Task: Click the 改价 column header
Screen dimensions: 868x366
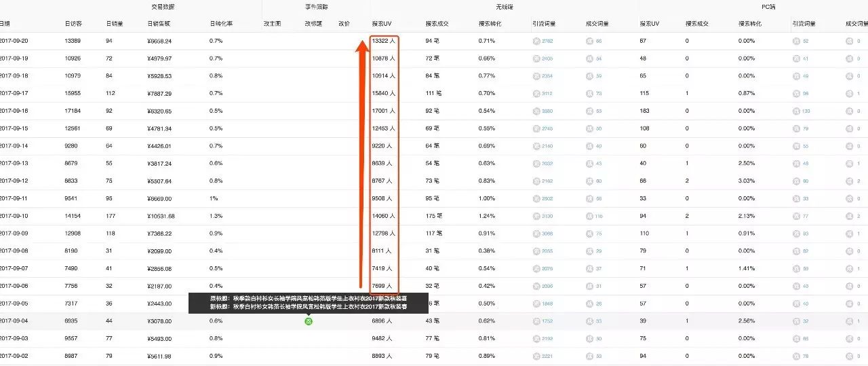Action: click(344, 24)
